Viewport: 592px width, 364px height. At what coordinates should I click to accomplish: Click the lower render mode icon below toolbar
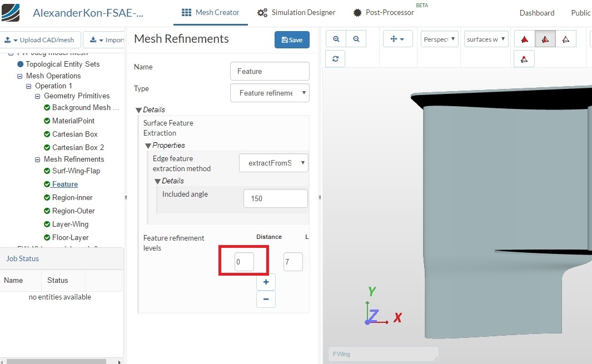524,59
